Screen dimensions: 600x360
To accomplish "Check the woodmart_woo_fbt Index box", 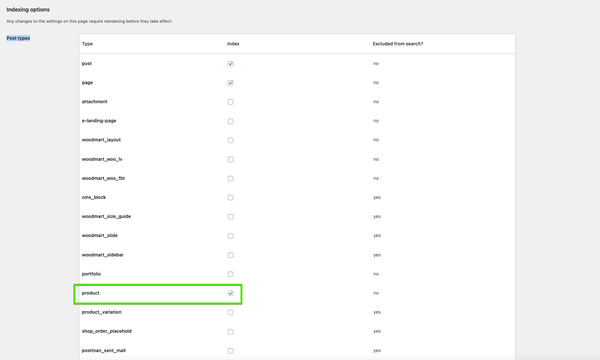I will click(x=230, y=179).
